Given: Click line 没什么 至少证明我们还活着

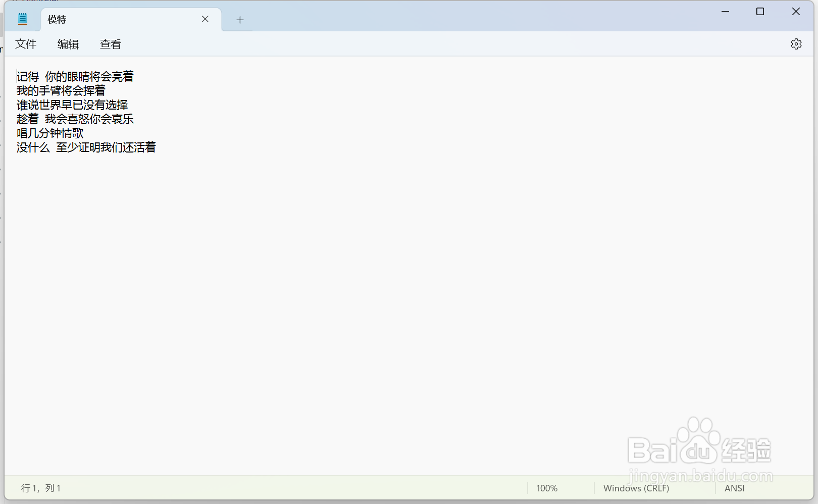Looking at the screenshot, I should point(86,147).
